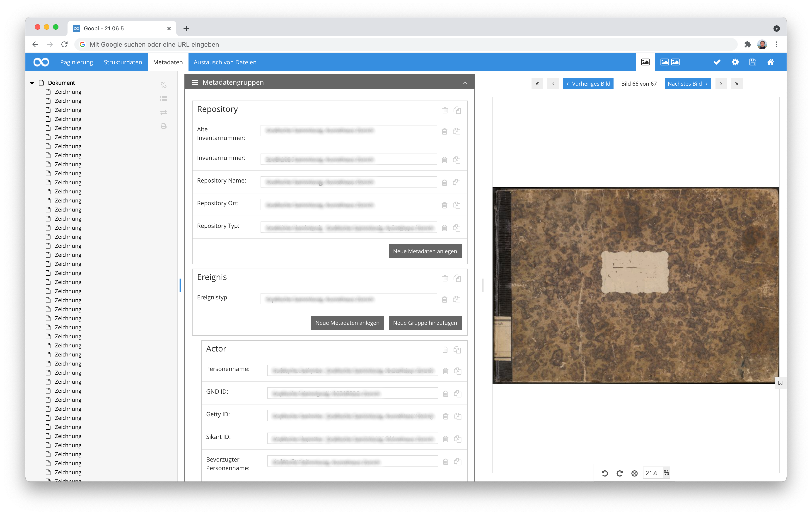This screenshot has width=812, height=515.
Task: Delete the Personenname field
Action: 445,371
